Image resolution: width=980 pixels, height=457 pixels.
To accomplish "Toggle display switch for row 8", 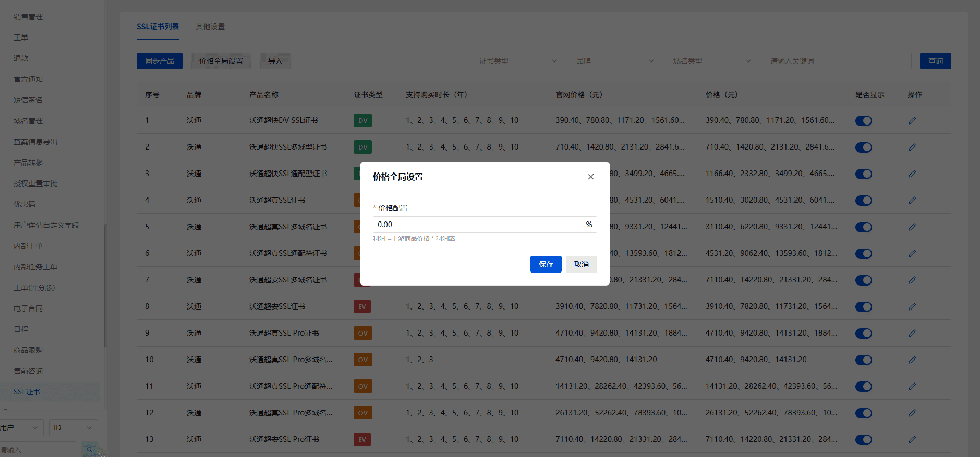I will 864,307.
